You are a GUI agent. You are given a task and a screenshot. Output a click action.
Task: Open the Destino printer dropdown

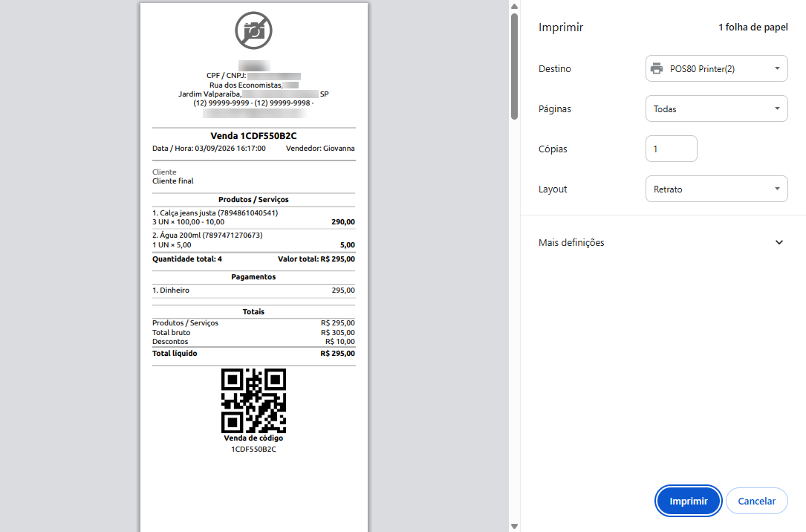[x=717, y=69]
